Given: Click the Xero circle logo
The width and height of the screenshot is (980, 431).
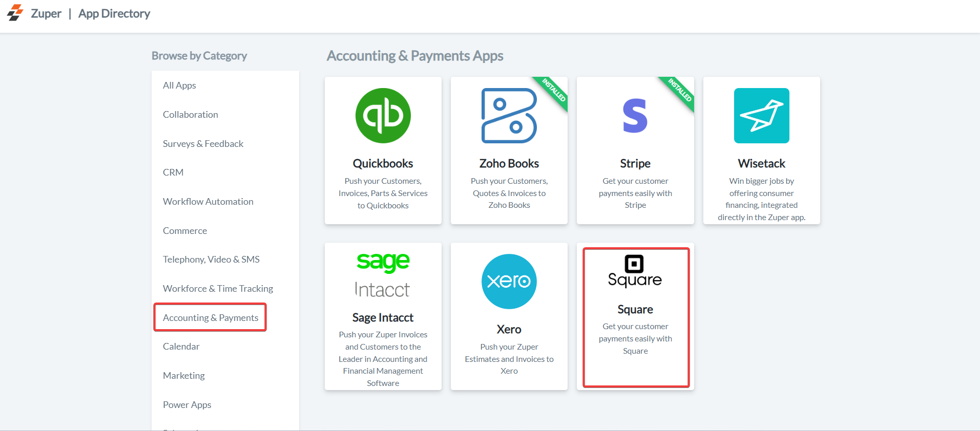Looking at the screenshot, I should [509, 282].
